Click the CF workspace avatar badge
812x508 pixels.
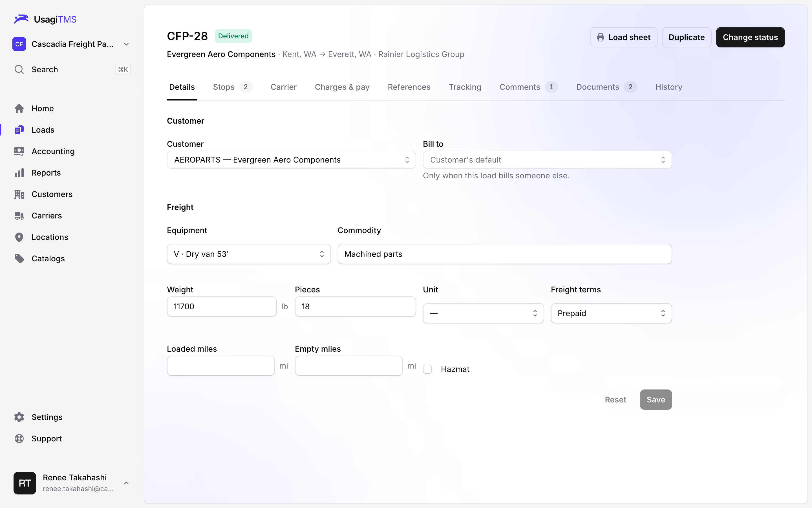[19, 44]
